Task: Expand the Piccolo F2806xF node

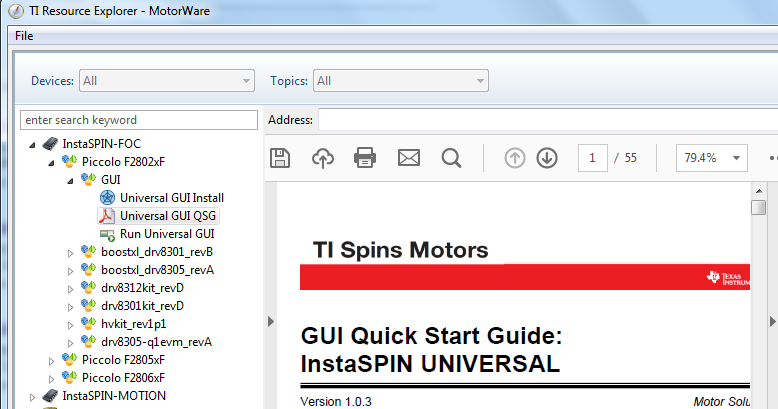Action: pos(51,379)
